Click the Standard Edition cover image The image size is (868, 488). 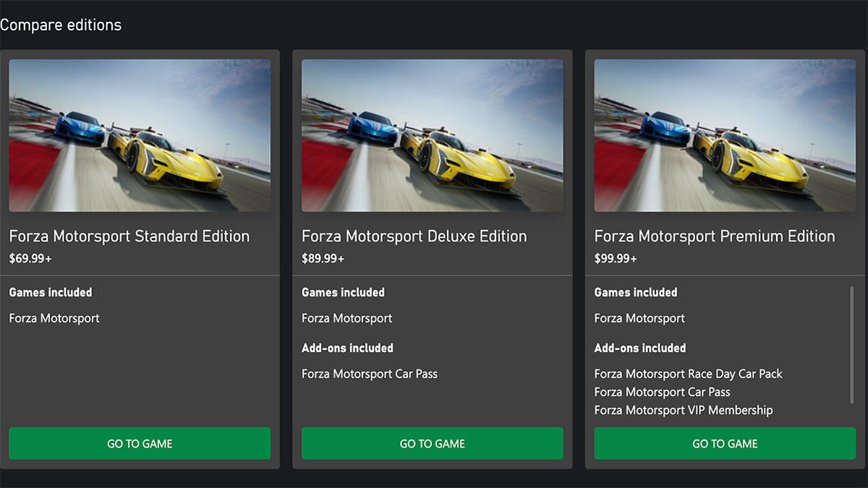(140, 135)
